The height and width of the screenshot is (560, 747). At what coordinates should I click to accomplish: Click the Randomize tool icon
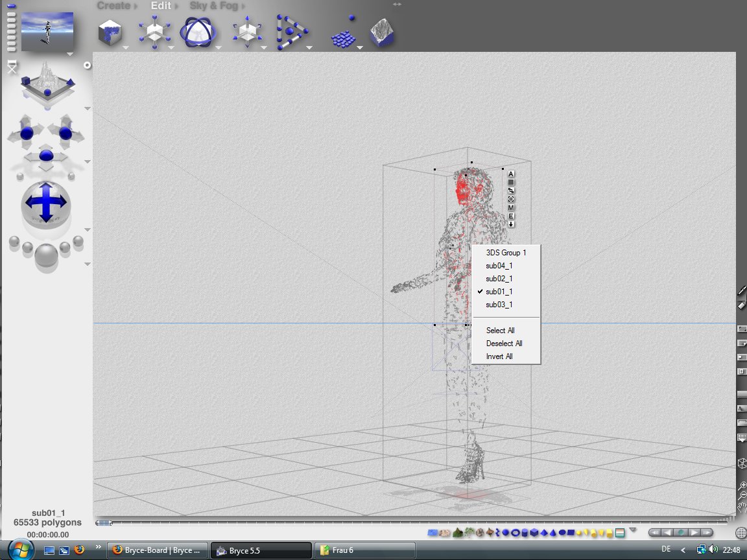(345, 33)
